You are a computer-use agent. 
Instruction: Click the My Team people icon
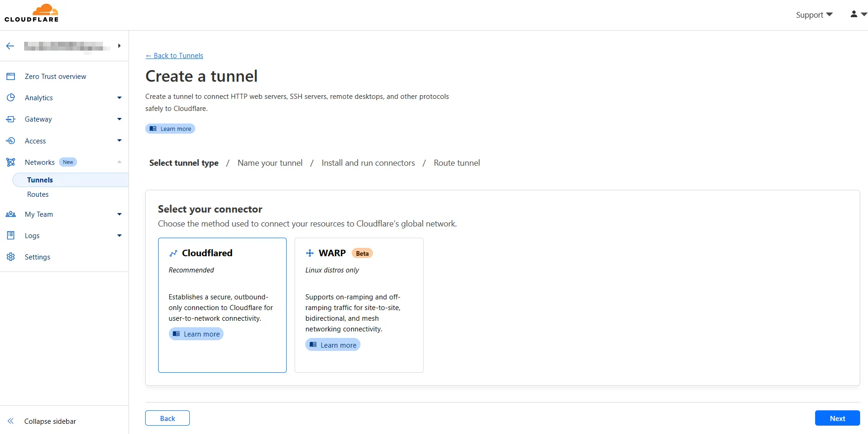tap(11, 214)
